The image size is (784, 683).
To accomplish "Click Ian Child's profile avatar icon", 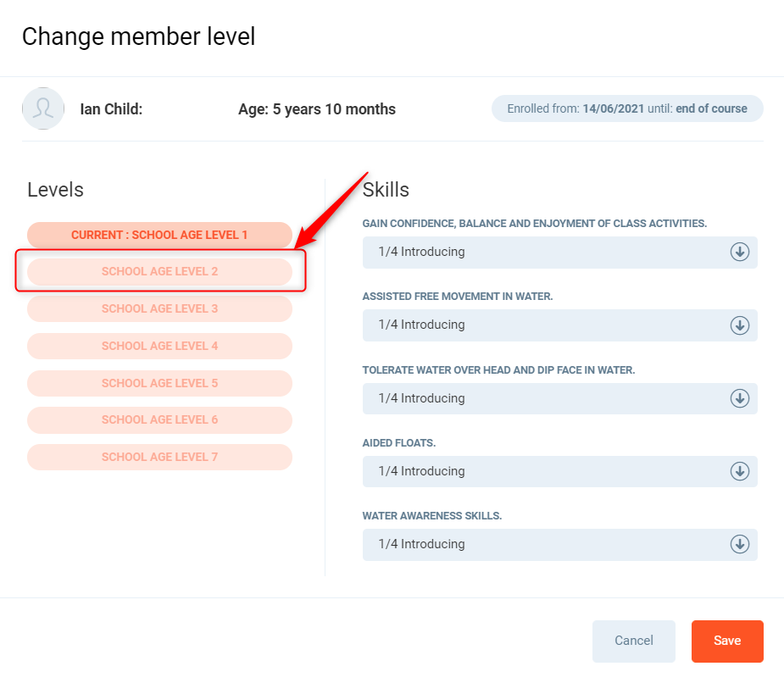I will pyautogui.click(x=43, y=108).
